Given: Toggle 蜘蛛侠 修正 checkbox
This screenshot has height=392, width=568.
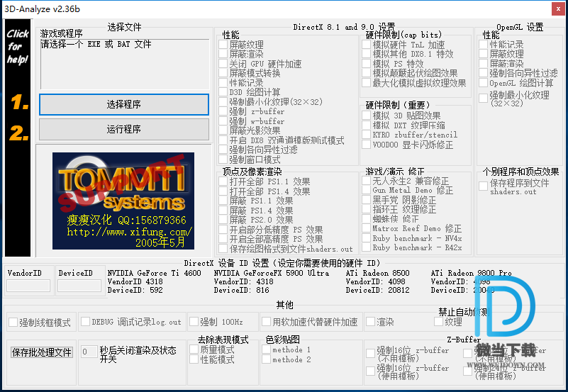Looking at the screenshot, I should pyautogui.click(x=366, y=219).
